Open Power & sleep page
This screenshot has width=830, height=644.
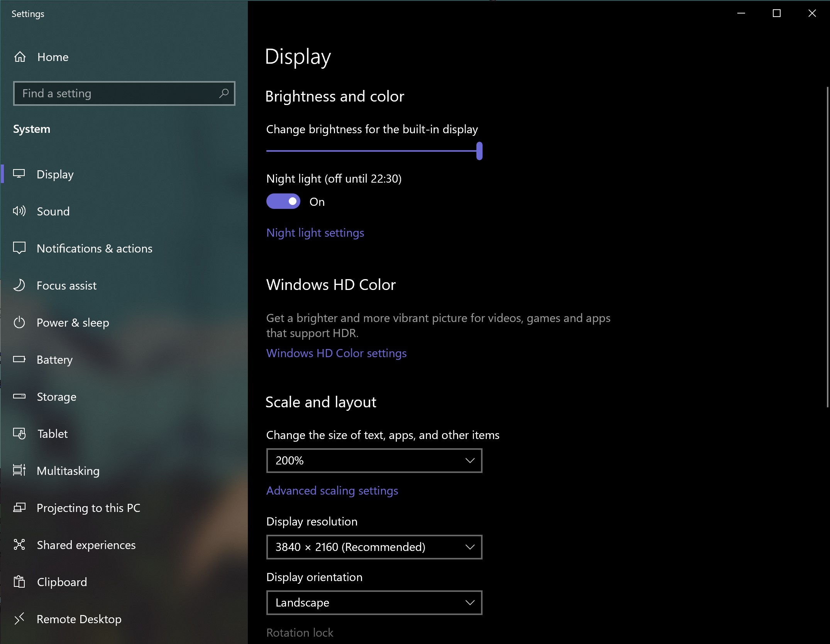coord(73,322)
